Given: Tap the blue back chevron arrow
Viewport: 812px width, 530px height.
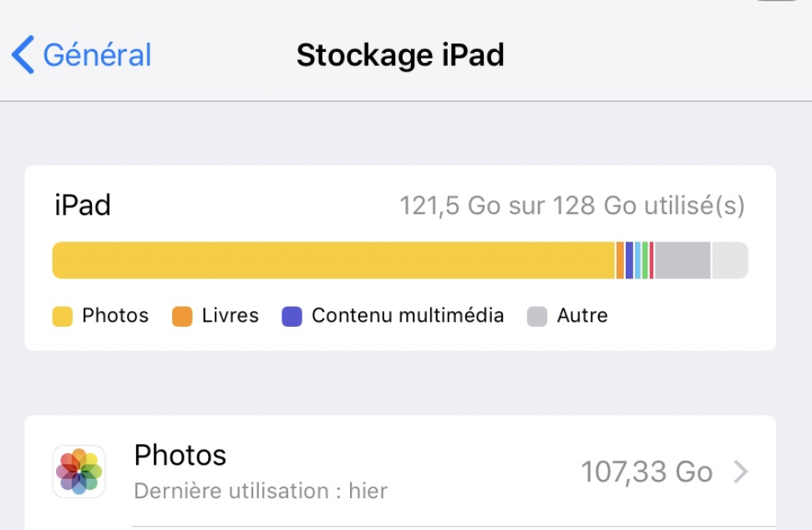Looking at the screenshot, I should 23,55.
